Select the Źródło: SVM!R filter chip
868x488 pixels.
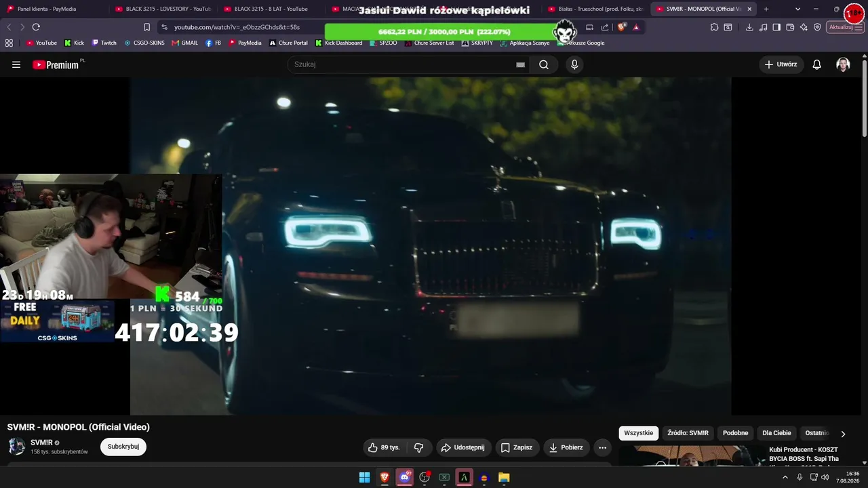coord(688,433)
